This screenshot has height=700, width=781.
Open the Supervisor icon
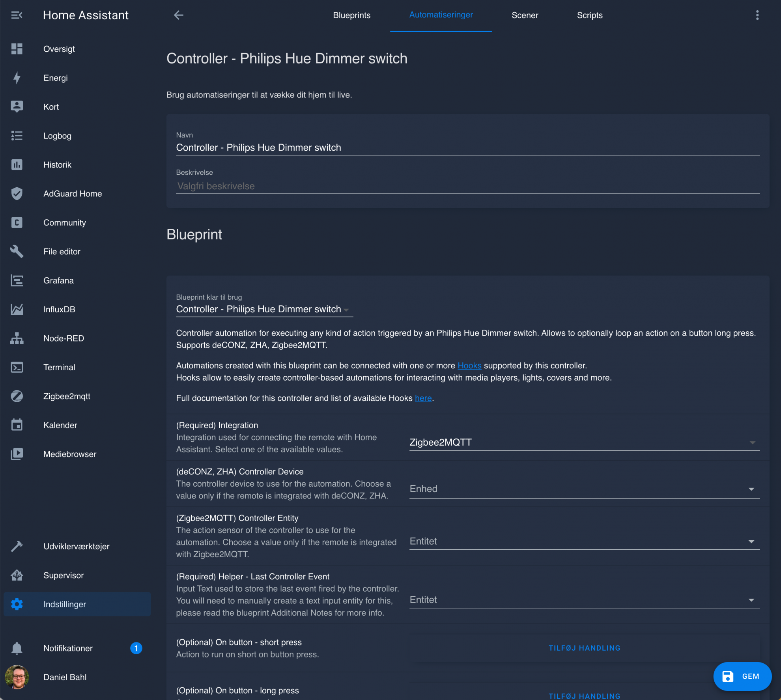click(x=17, y=575)
